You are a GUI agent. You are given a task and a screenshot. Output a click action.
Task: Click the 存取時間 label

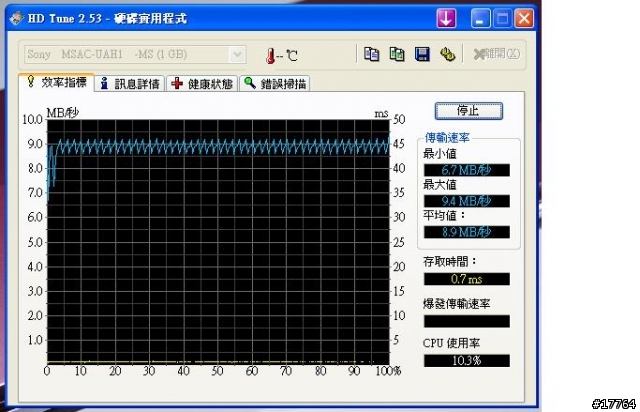[x=450, y=261]
